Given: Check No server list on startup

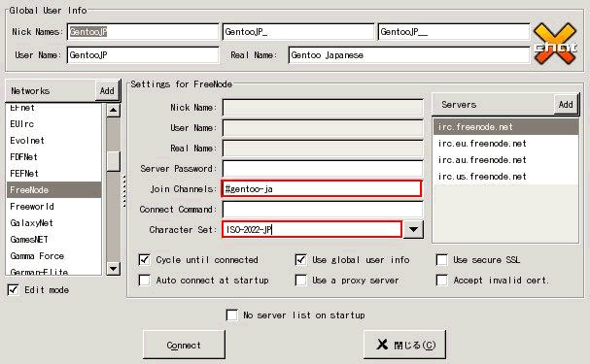Looking at the screenshot, I should pos(231,314).
